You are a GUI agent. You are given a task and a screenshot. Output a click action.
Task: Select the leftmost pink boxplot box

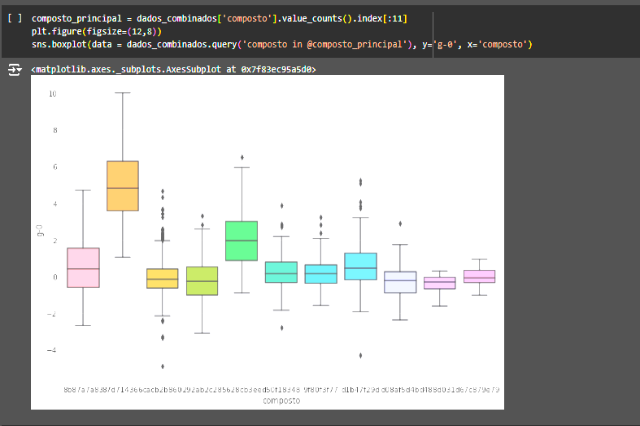pyautogui.click(x=83, y=267)
